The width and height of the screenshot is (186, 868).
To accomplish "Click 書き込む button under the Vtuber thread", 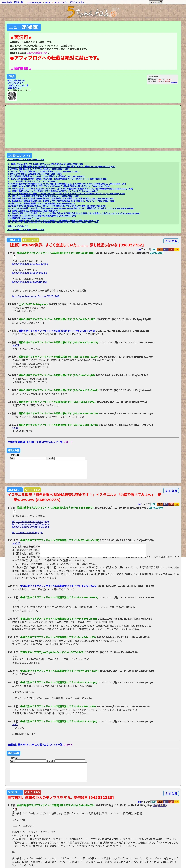I will click(x=15, y=455).
